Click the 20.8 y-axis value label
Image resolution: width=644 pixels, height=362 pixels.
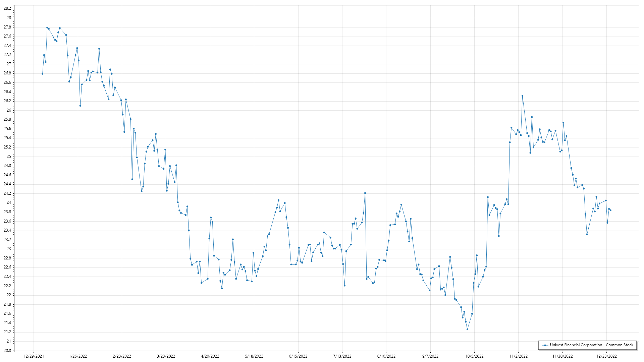pos(7,351)
